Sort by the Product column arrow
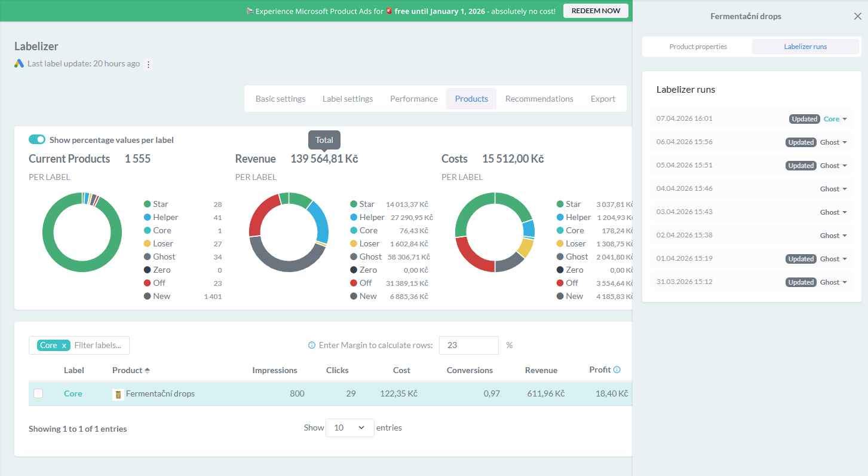This screenshot has height=476, width=868. tap(148, 371)
